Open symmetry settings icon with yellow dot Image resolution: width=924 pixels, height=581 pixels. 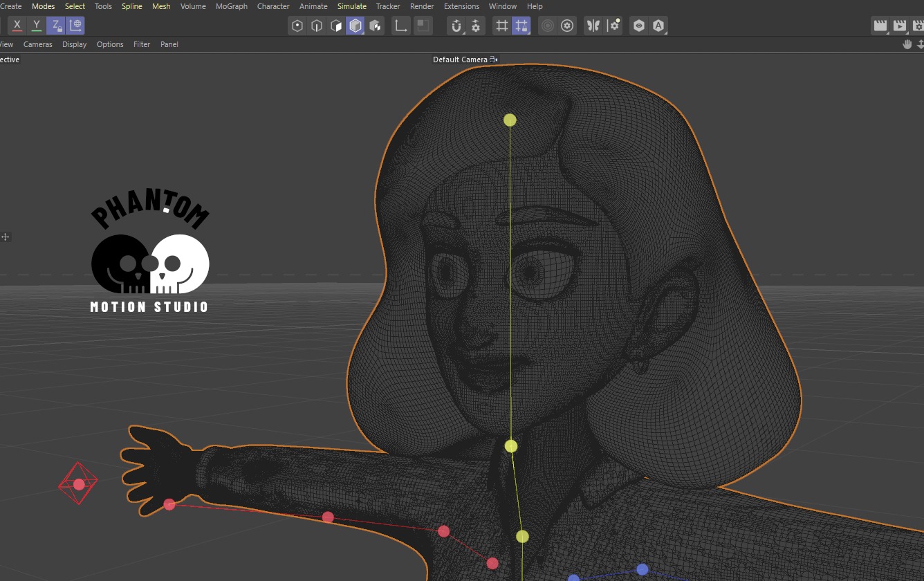613,26
